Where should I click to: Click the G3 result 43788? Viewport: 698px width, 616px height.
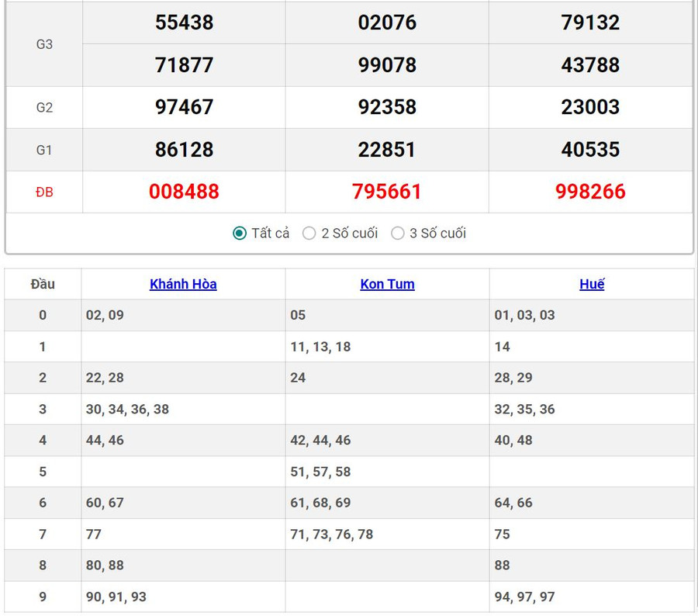[x=590, y=65]
